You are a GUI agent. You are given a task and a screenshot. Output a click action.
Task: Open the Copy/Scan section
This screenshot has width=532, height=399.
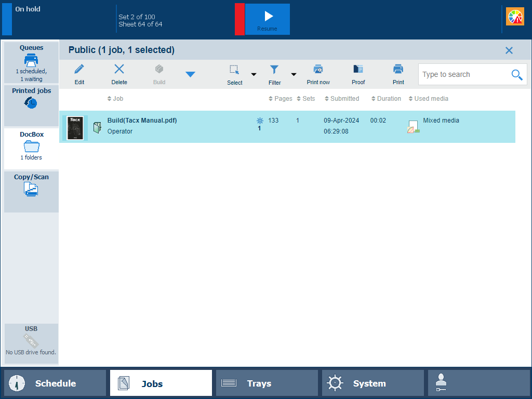coord(31,185)
